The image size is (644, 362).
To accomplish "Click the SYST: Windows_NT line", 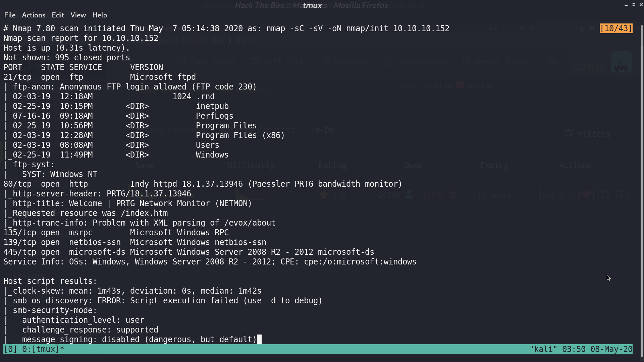I will 50,174.
